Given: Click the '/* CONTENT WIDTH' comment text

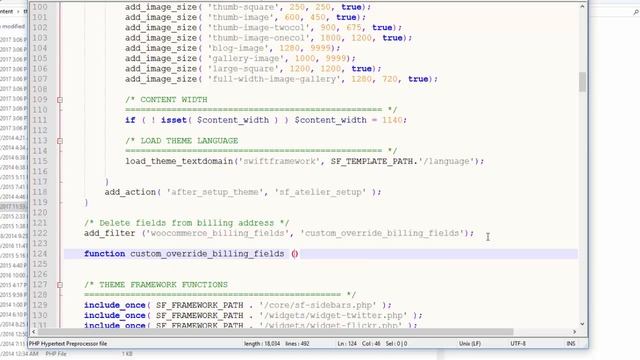Looking at the screenshot, I should coord(166,100).
